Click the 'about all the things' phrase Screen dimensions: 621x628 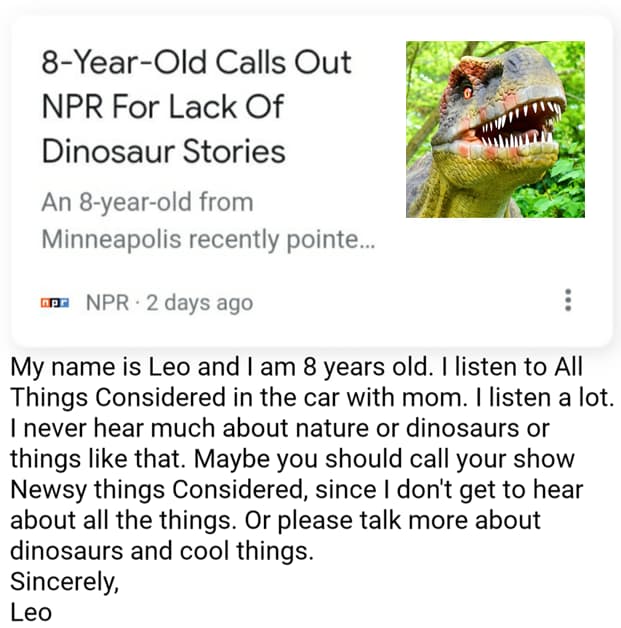click(118, 521)
